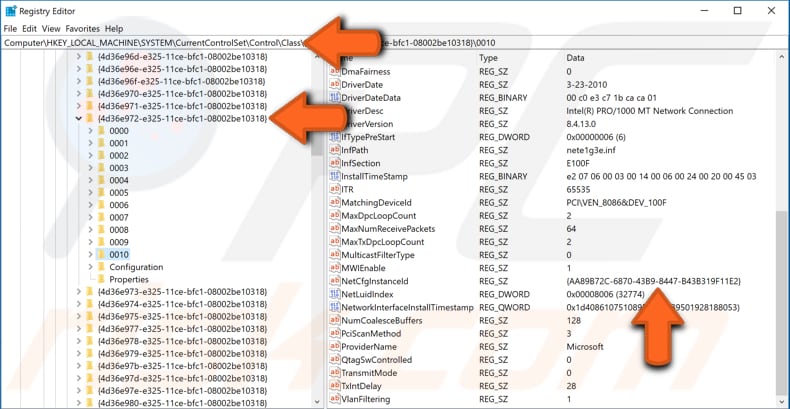The width and height of the screenshot is (790, 409).
Task: Click the nete1g3e.inf data cell
Action: coord(590,150)
